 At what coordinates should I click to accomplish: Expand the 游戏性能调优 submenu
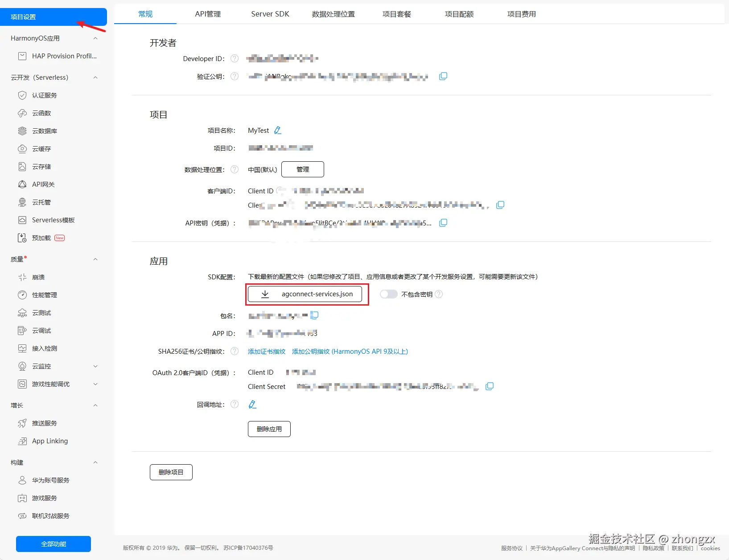pos(95,384)
